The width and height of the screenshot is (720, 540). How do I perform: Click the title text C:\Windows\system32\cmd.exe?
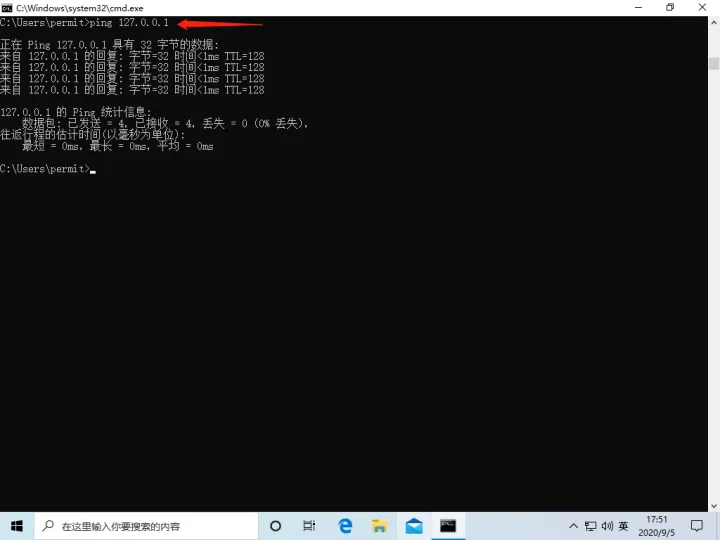[x=80, y=8]
